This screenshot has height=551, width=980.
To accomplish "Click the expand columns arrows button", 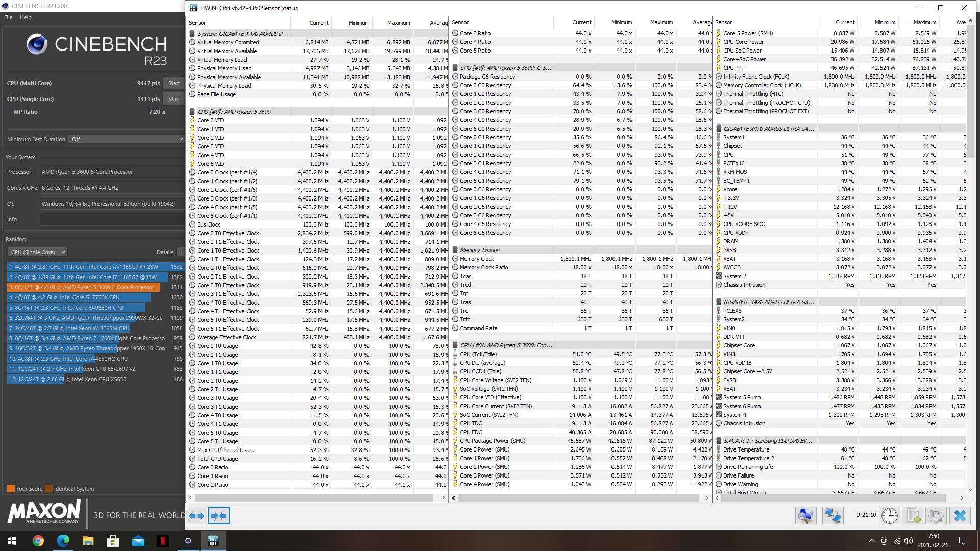I will tap(197, 516).
